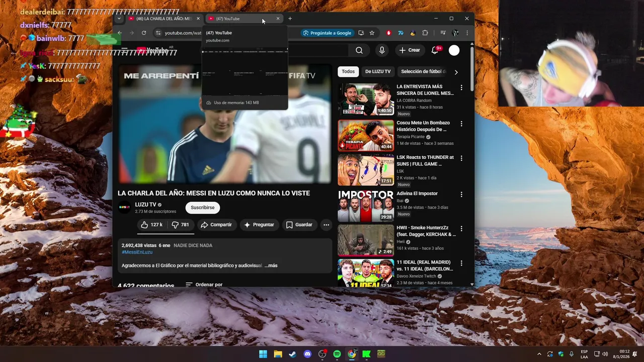Open Discord in the taskbar

click(307, 354)
